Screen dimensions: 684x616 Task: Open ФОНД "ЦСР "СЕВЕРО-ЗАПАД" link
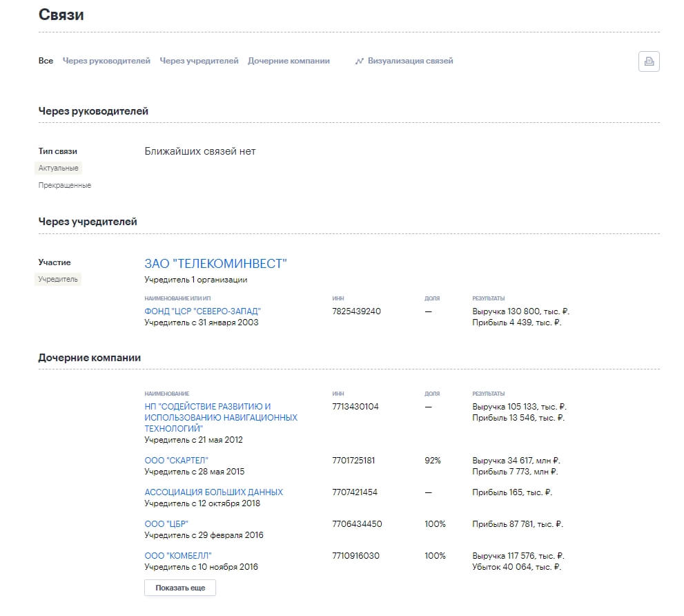[x=202, y=311]
